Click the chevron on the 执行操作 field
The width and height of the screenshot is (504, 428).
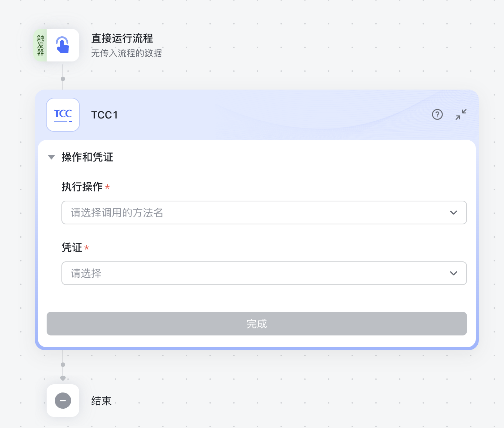454,213
